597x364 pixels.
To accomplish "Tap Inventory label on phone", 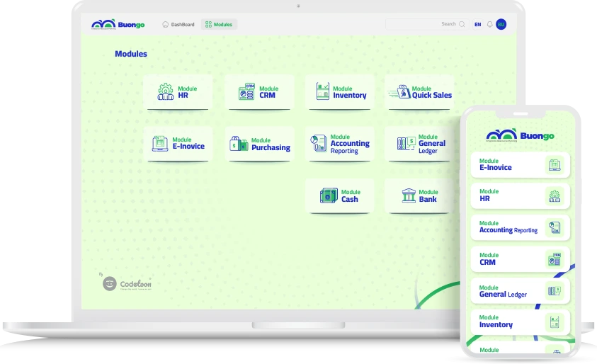I will (496, 325).
